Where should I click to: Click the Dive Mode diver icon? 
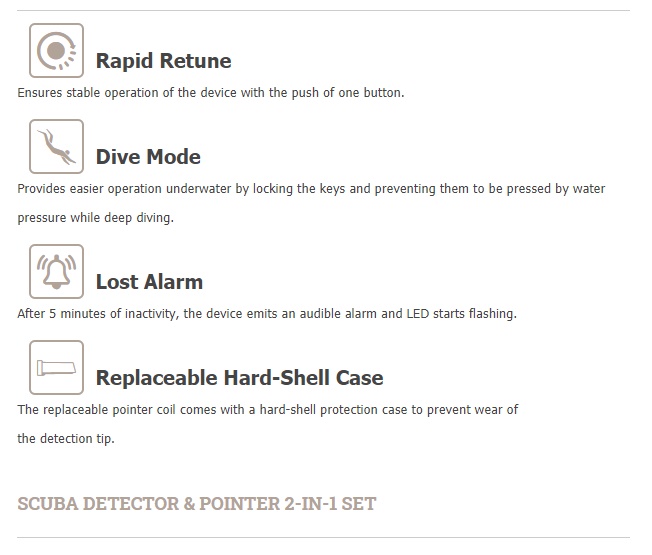[57, 146]
